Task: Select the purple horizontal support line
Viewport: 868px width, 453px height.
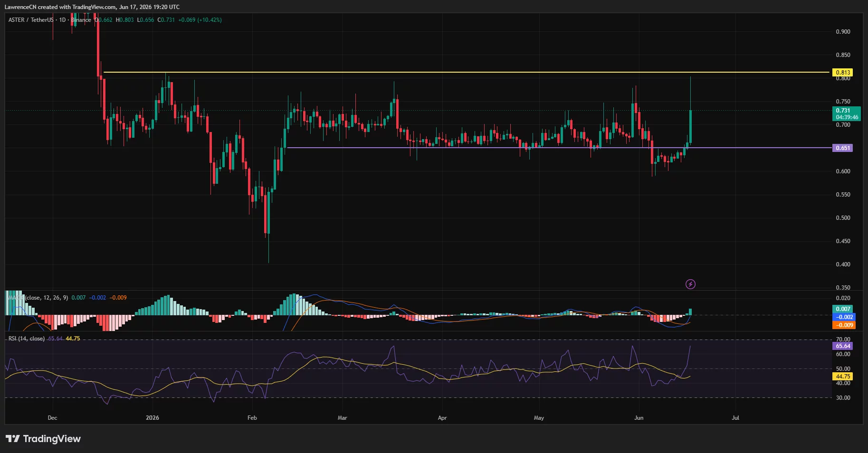Action: [559, 148]
